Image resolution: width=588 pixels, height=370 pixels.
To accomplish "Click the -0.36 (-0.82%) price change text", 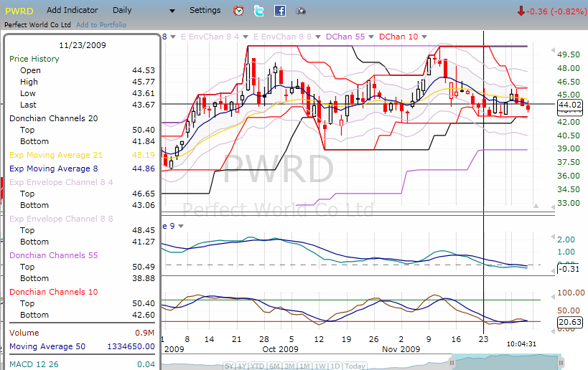I will (x=556, y=11).
